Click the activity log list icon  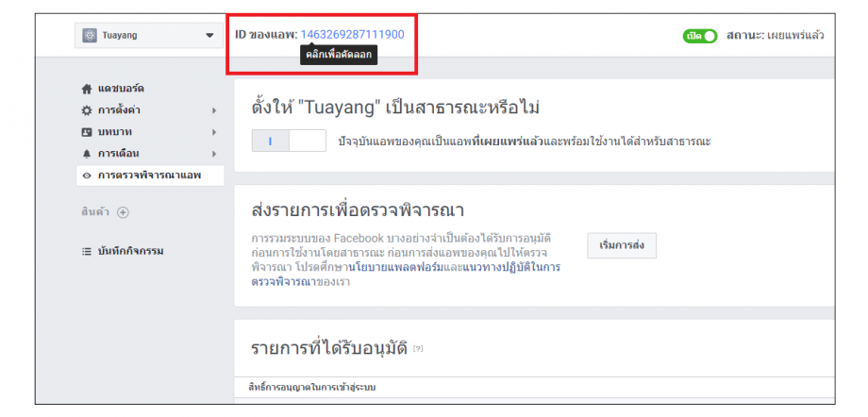87,251
